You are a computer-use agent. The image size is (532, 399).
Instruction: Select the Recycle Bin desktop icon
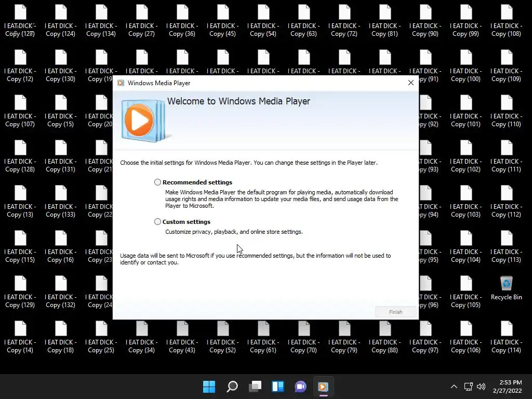tap(506, 288)
